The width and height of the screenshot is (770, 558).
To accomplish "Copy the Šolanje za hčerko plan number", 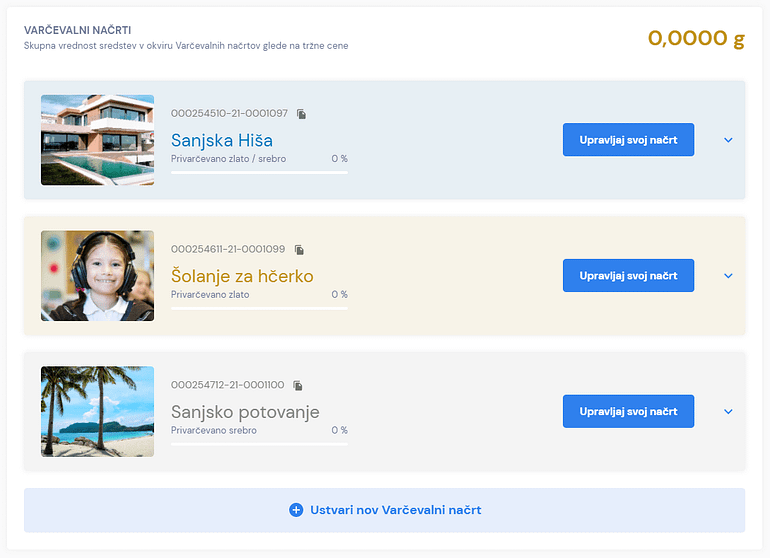I will click(x=299, y=250).
